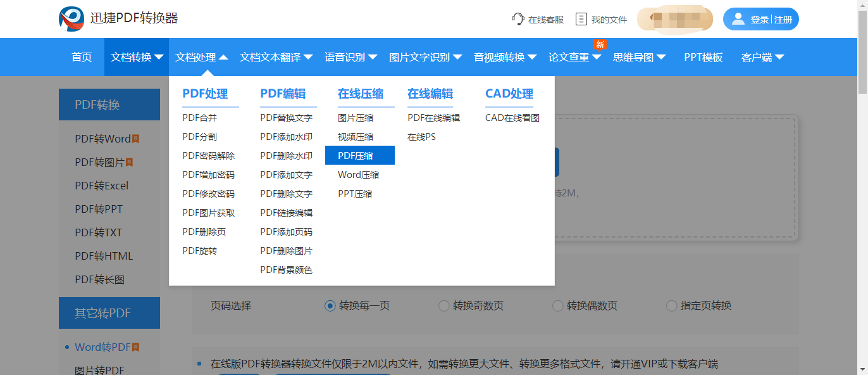Click the orange 新 badge above 论文查重
Screen dimensions: 868x375
tap(600, 44)
